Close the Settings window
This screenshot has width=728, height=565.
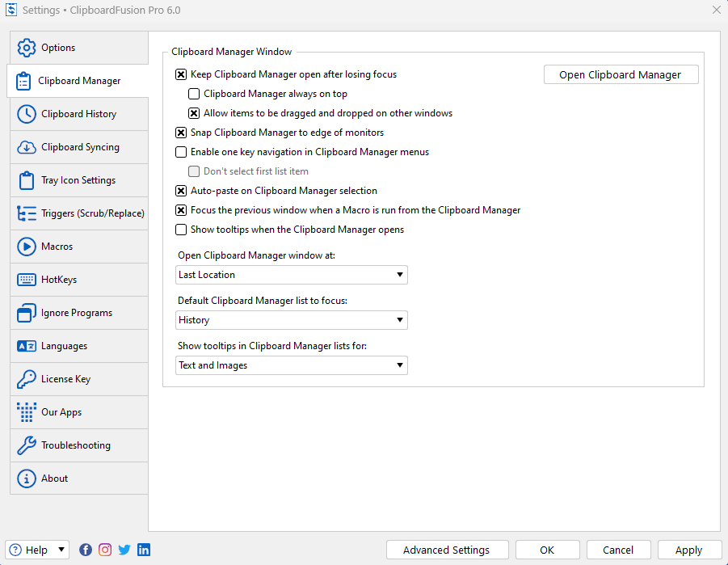pyautogui.click(x=717, y=10)
